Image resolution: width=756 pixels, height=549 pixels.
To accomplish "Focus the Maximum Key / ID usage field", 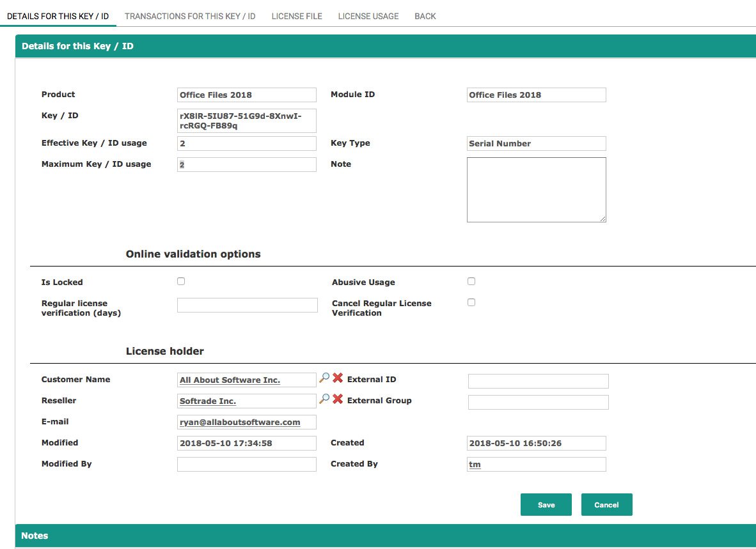I will [x=247, y=165].
